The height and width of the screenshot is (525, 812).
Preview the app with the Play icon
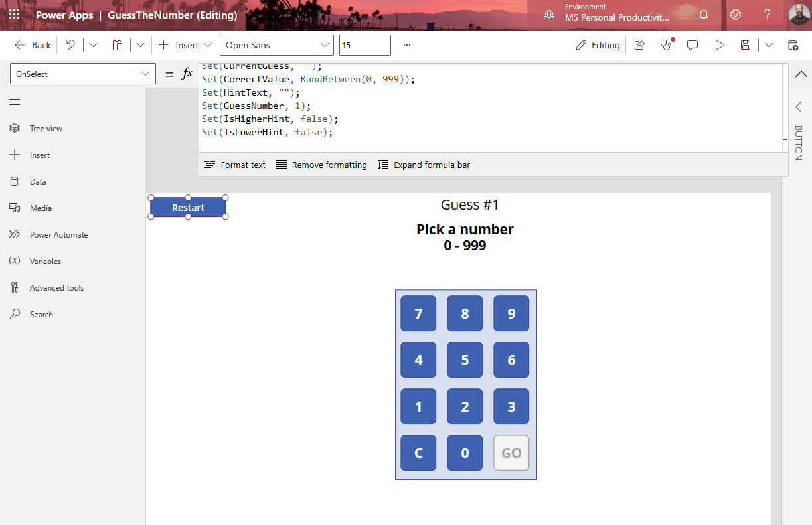(719, 44)
